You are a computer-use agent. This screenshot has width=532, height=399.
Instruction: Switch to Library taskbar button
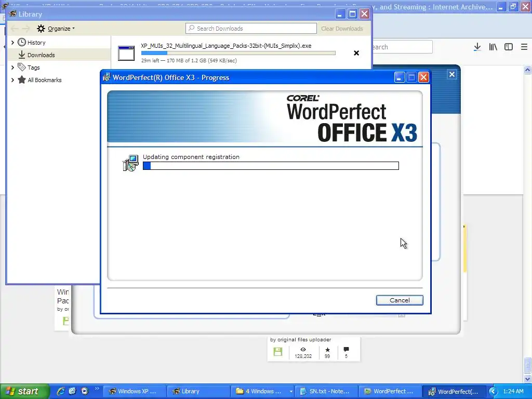[x=198, y=391]
